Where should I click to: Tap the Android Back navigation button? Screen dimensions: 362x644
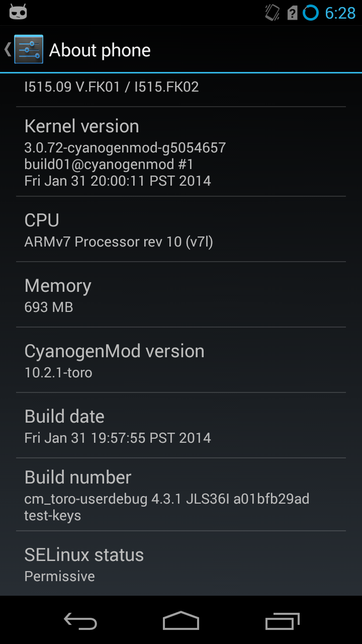point(80,621)
